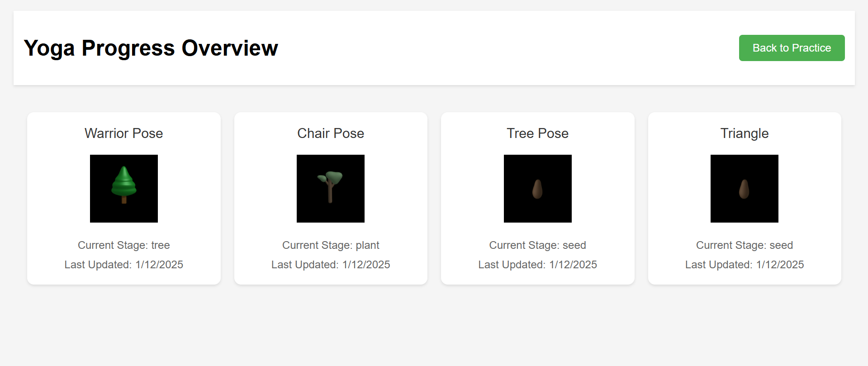Select the Chair Pose card title
The image size is (868, 366).
coord(331,133)
